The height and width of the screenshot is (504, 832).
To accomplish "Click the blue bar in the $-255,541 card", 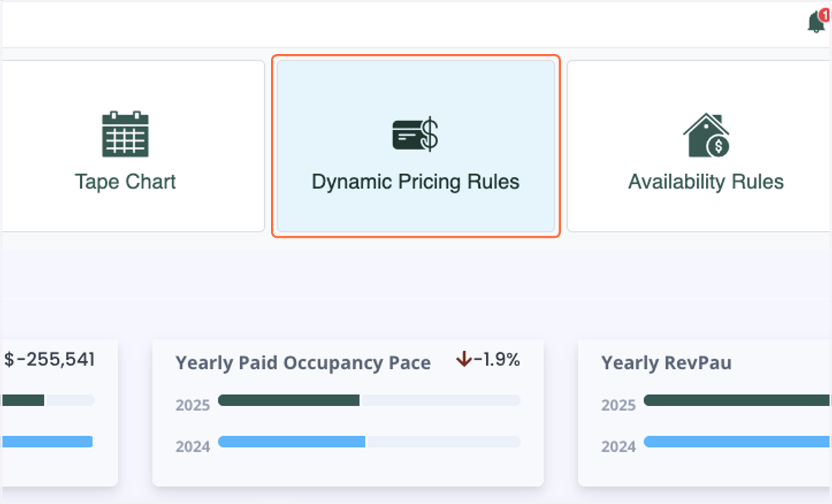I will pos(48,442).
